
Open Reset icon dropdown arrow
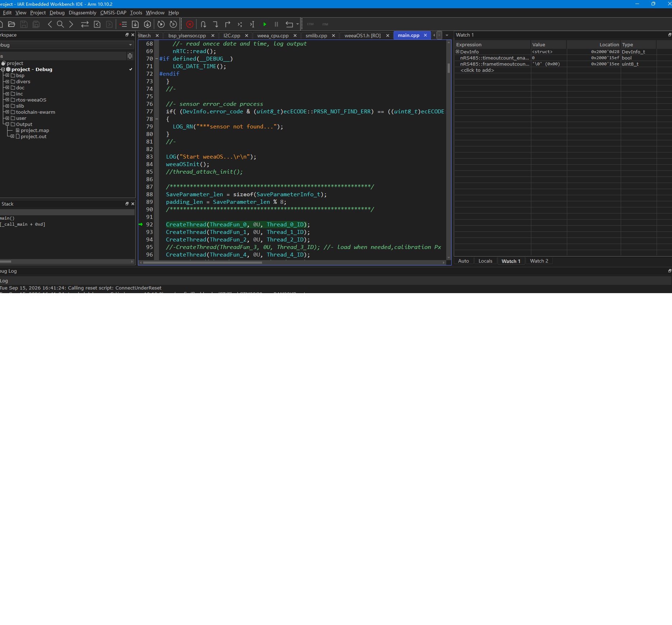click(298, 24)
